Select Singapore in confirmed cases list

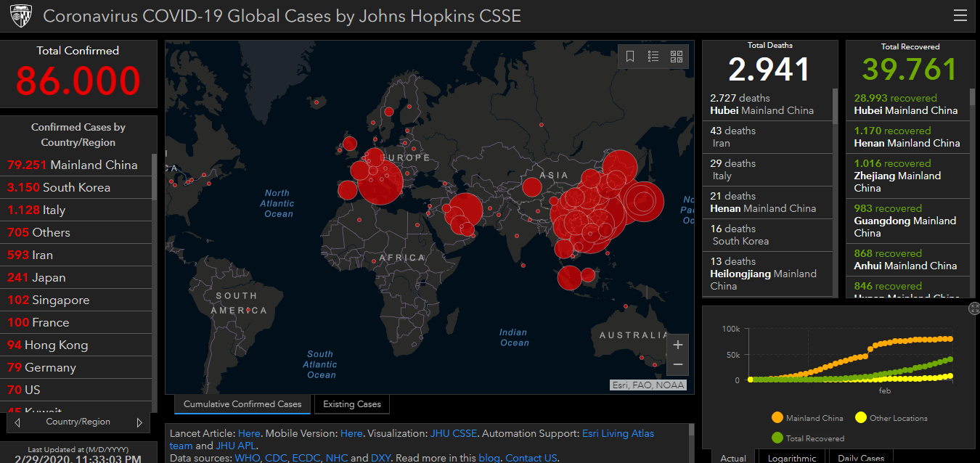coord(76,300)
